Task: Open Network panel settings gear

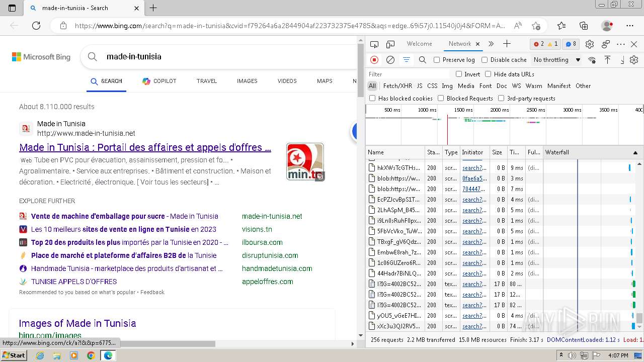Action: click(634, 60)
